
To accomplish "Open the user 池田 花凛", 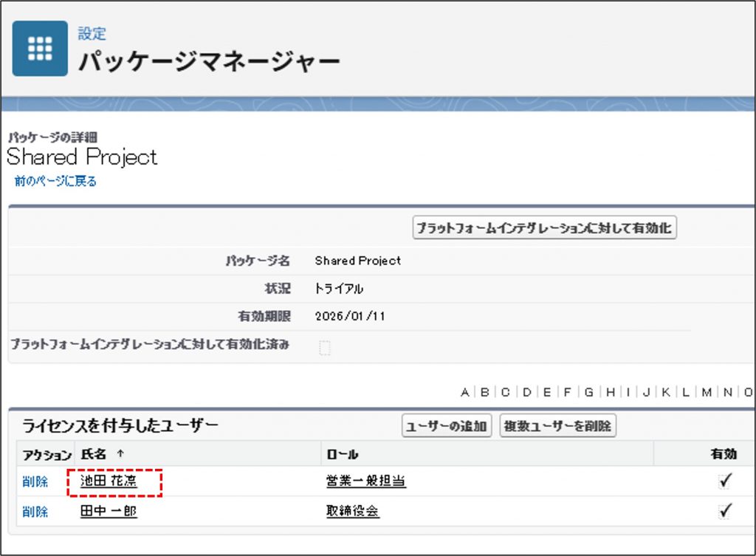I will (x=109, y=482).
